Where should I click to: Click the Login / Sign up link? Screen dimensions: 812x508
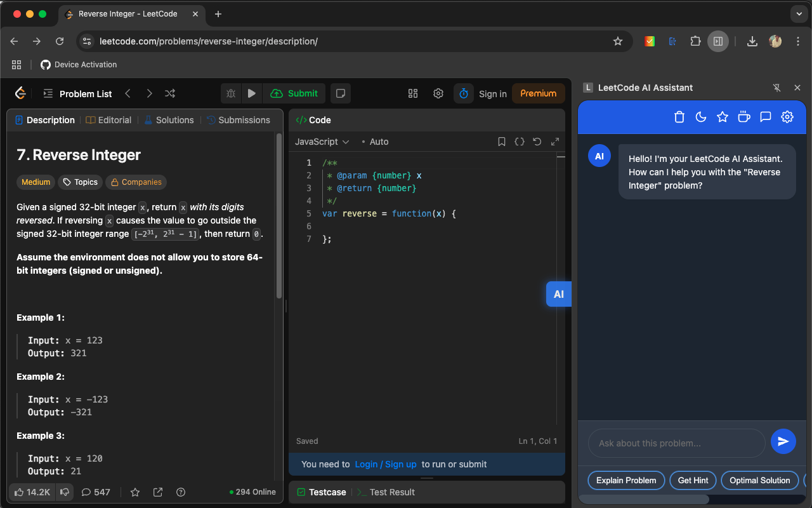point(386,464)
